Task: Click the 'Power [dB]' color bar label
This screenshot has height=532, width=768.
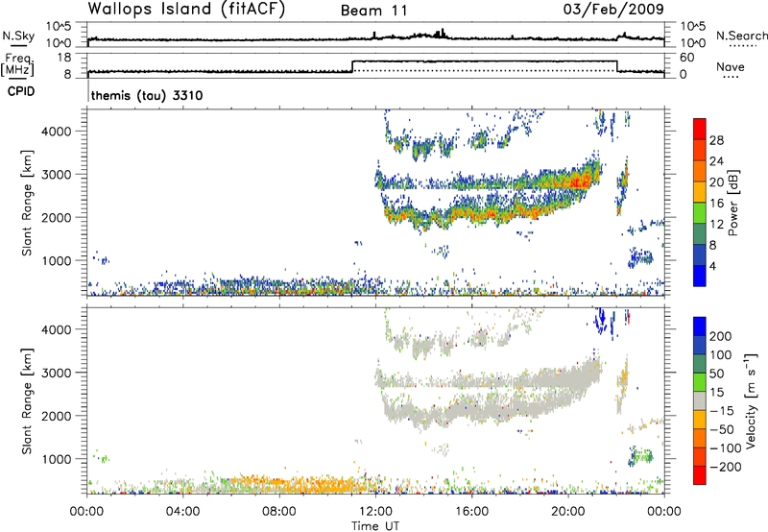Action: (732, 203)
